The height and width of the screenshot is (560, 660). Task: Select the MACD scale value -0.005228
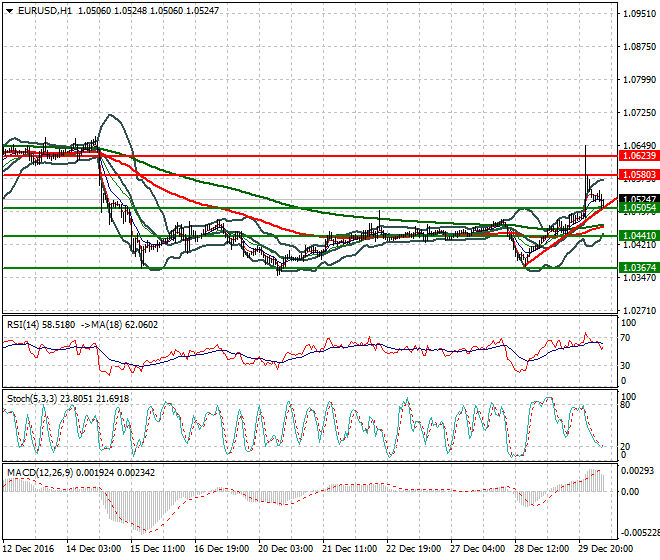click(640, 533)
